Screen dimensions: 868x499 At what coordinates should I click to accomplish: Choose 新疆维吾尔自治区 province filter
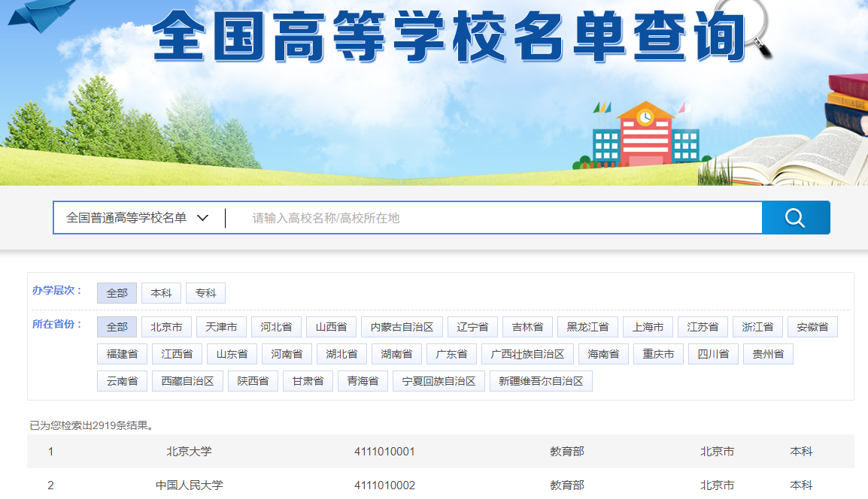point(542,380)
